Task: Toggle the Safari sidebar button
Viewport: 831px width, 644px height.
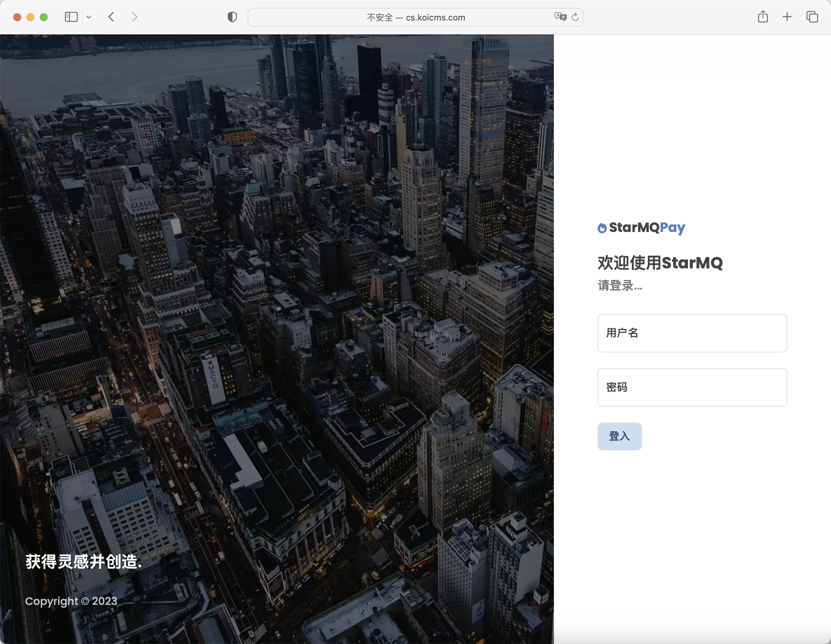Action: (71, 17)
